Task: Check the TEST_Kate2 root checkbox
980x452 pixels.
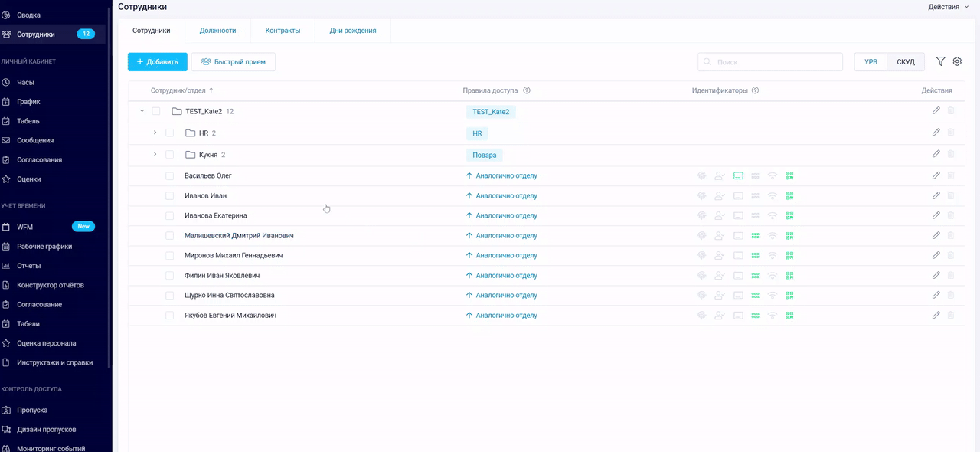Action: pos(156,111)
